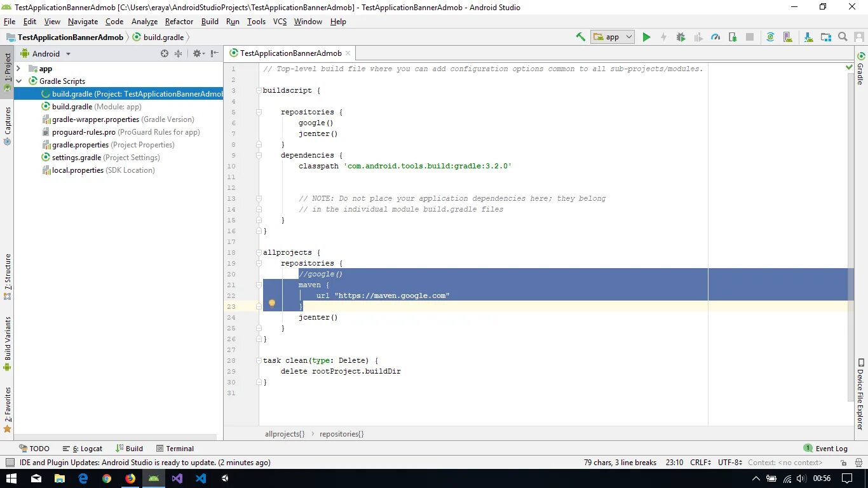Open the Tools menu
Image resolution: width=868 pixels, height=488 pixels.
(x=256, y=22)
